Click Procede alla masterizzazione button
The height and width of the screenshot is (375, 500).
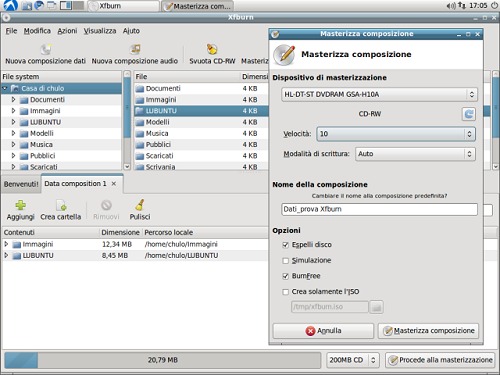[x=440, y=360]
